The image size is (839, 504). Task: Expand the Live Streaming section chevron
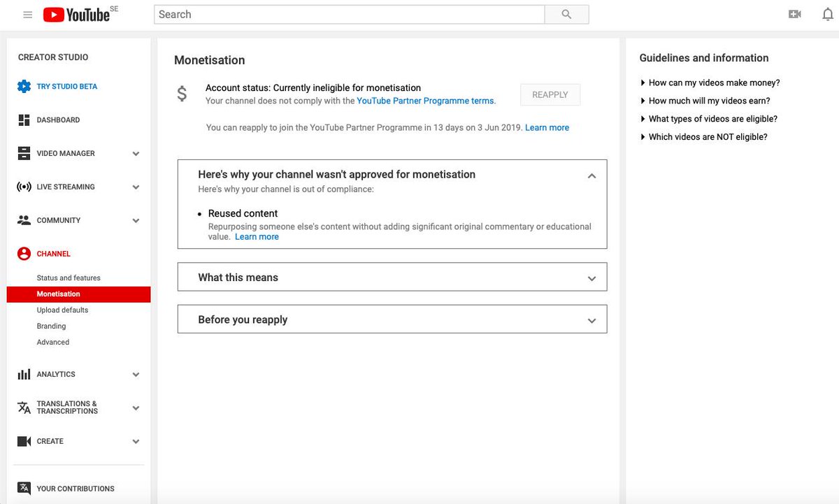click(136, 187)
